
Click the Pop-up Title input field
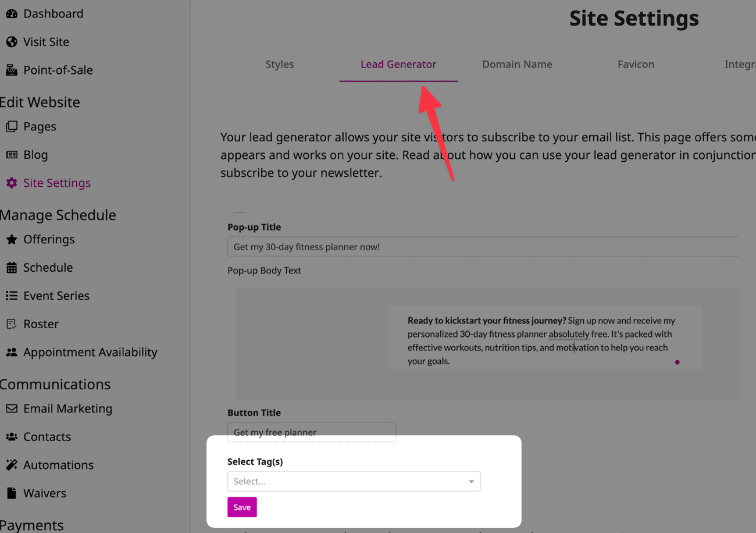[x=483, y=247]
